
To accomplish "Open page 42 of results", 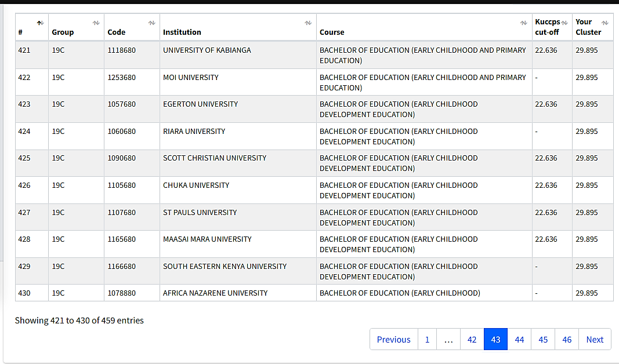I will pyautogui.click(x=472, y=340).
